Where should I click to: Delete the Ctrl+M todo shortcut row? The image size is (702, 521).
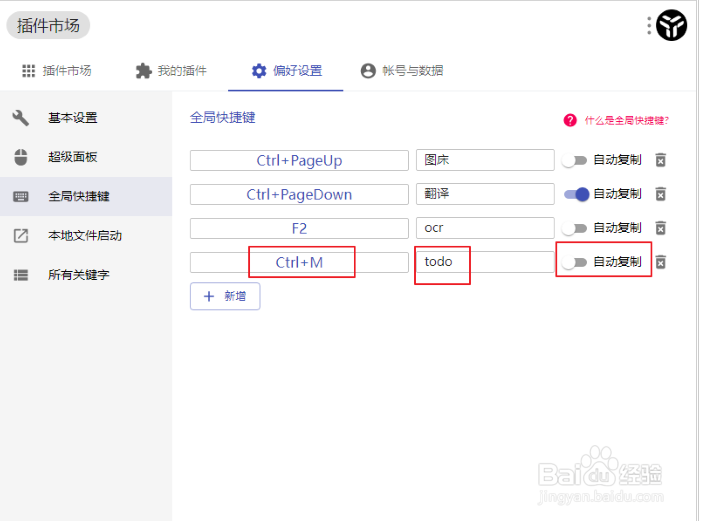[660, 262]
